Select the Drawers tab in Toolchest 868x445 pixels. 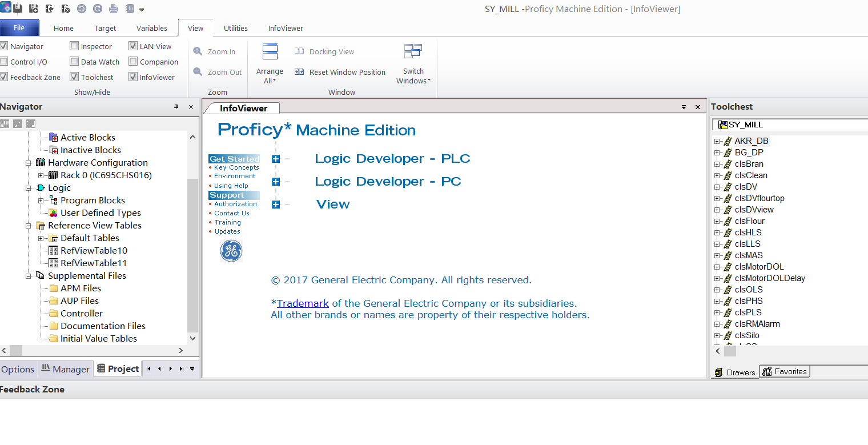point(736,372)
